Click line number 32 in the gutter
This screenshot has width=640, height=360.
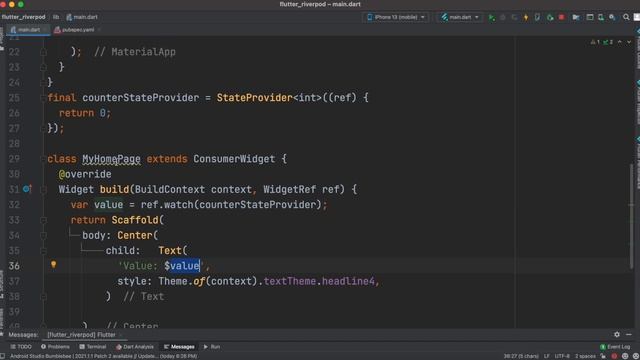point(14,204)
